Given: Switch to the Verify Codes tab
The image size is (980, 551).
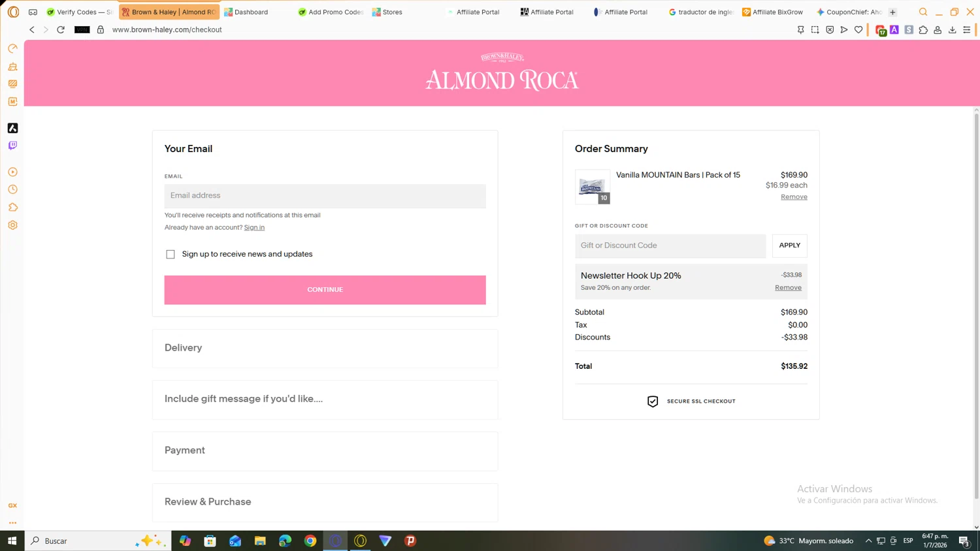Looking at the screenshot, I should click(79, 12).
